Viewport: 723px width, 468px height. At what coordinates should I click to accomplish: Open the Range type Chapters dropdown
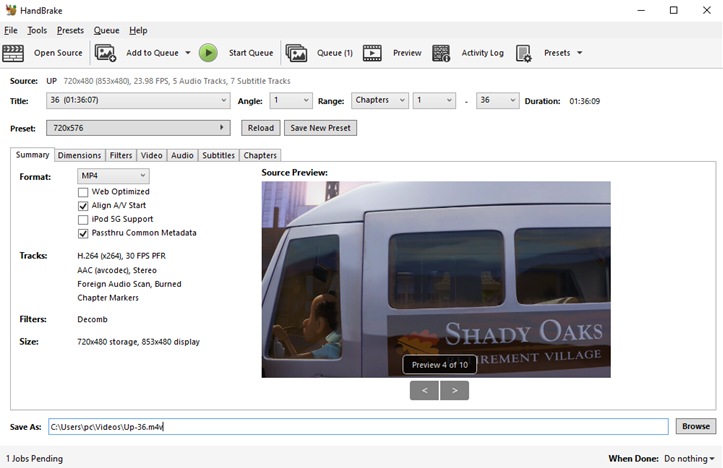380,101
